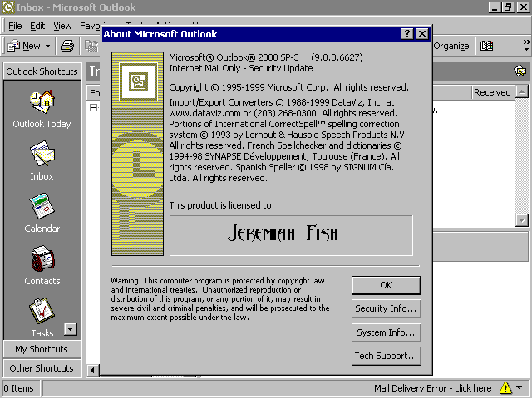Open the View menu
Viewport: 532px width, 399px height.
62,26
